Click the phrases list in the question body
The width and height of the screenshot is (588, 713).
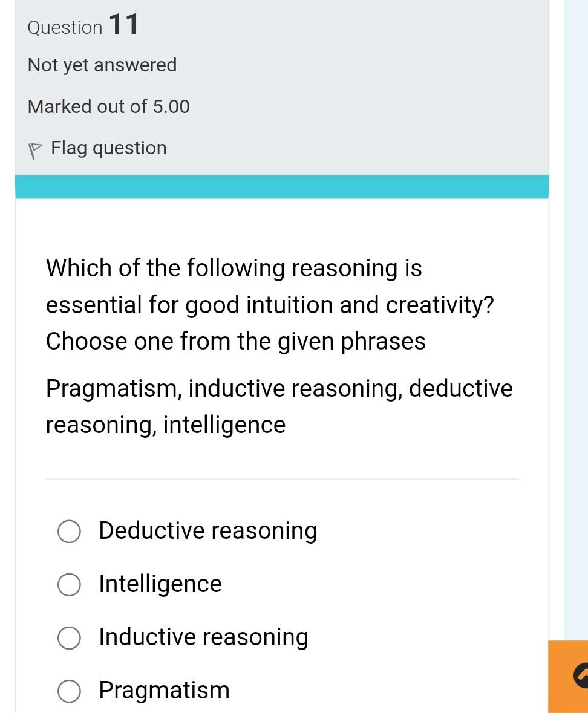click(x=278, y=406)
